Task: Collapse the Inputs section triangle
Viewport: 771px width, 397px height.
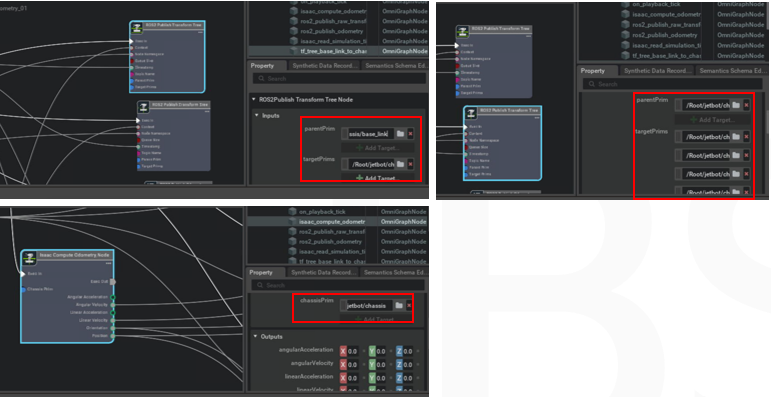Action: click(256, 116)
